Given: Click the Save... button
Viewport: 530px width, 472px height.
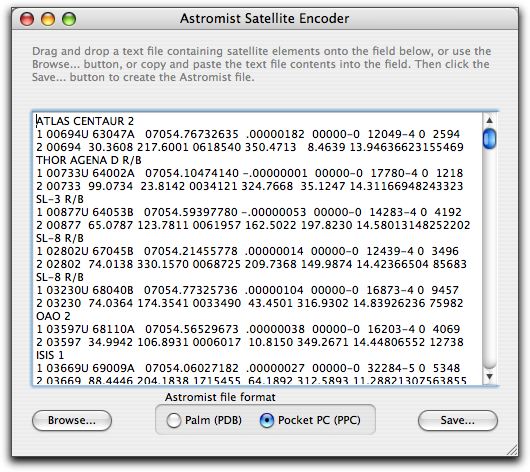Looking at the screenshot, I should 457,420.
